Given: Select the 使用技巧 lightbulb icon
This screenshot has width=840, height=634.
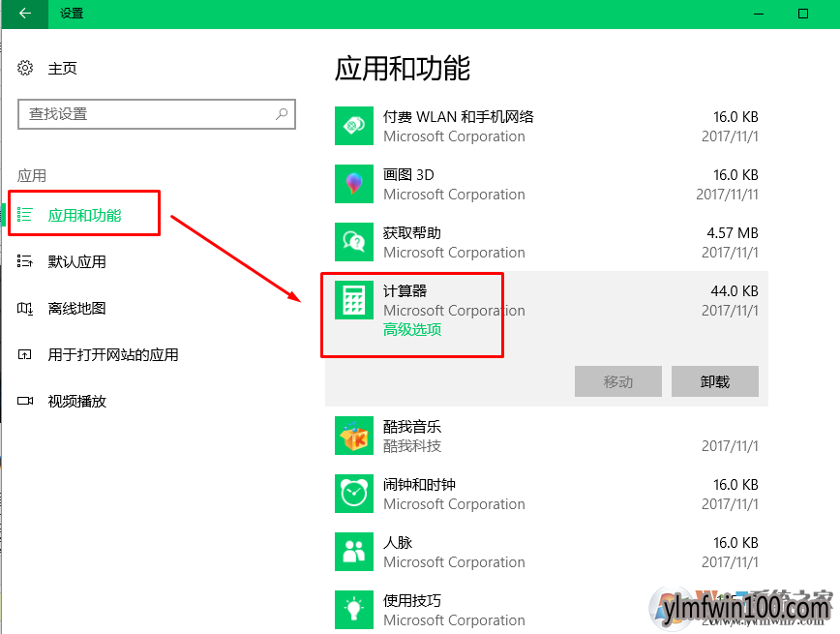Looking at the screenshot, I should point(354,610).
